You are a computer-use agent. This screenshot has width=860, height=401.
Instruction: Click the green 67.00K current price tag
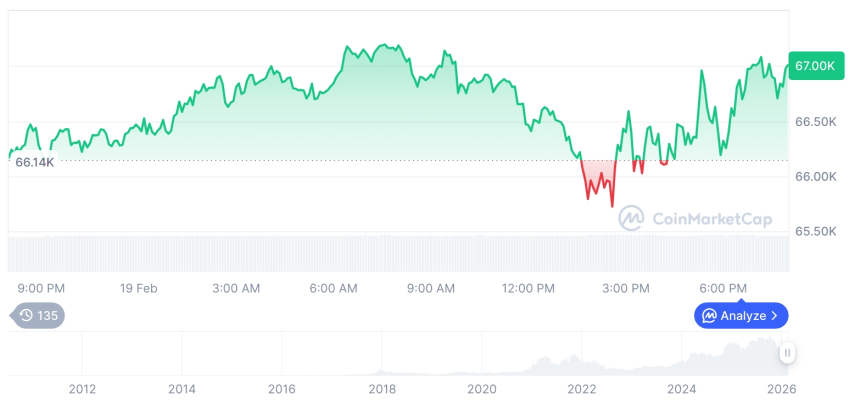[x=814, y=65]
